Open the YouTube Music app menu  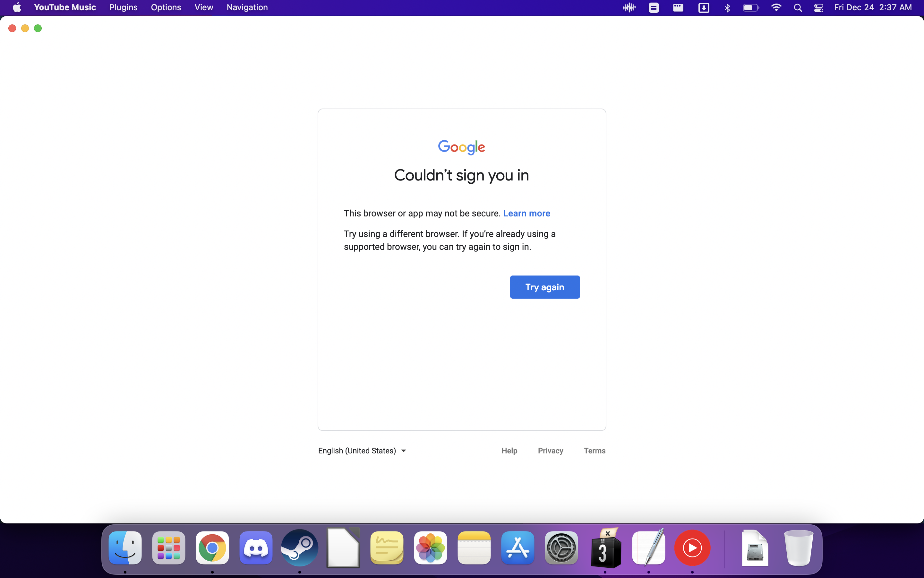(x=65, y=7)
